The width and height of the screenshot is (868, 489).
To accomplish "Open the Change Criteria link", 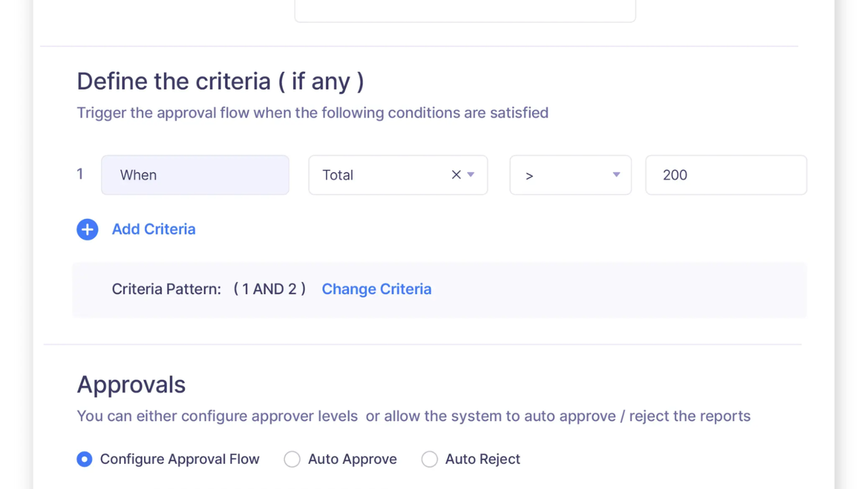I will tap(376, 289).
